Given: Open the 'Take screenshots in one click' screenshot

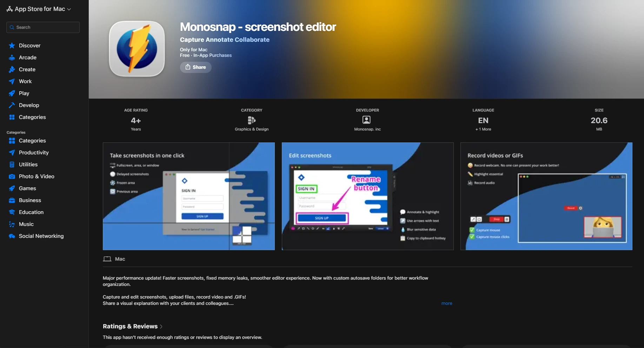Looking at the screenshot, I should point(189,196).
